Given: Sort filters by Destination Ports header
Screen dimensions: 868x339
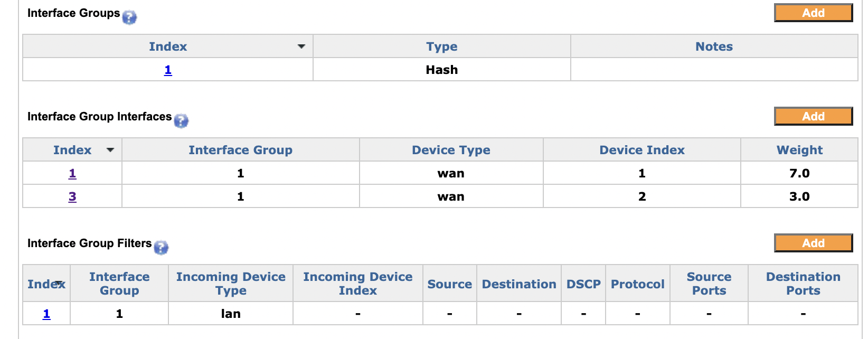Looking at the screenshot, I should click(803, 284).
